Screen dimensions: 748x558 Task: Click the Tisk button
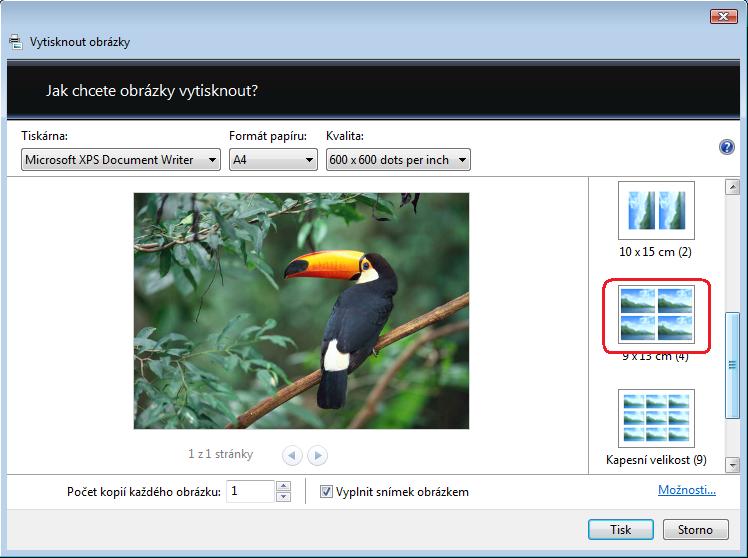621,529
